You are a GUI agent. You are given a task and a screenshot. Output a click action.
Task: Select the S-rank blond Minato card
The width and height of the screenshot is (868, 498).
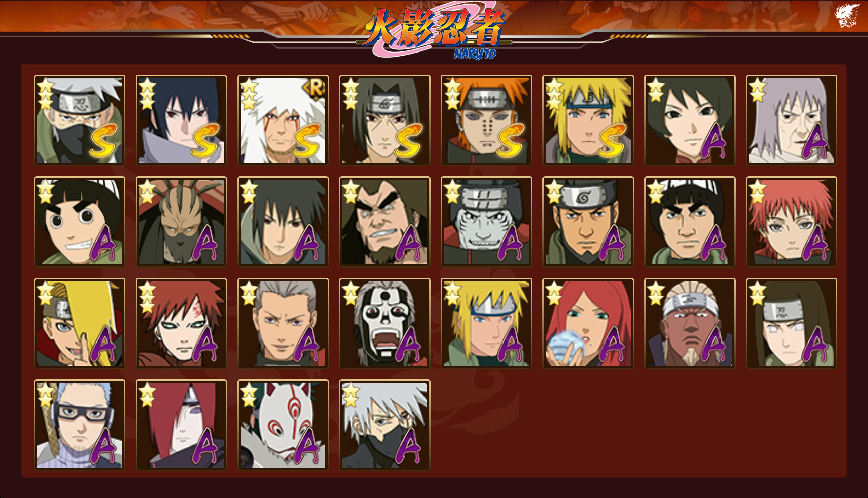(588, 120)
